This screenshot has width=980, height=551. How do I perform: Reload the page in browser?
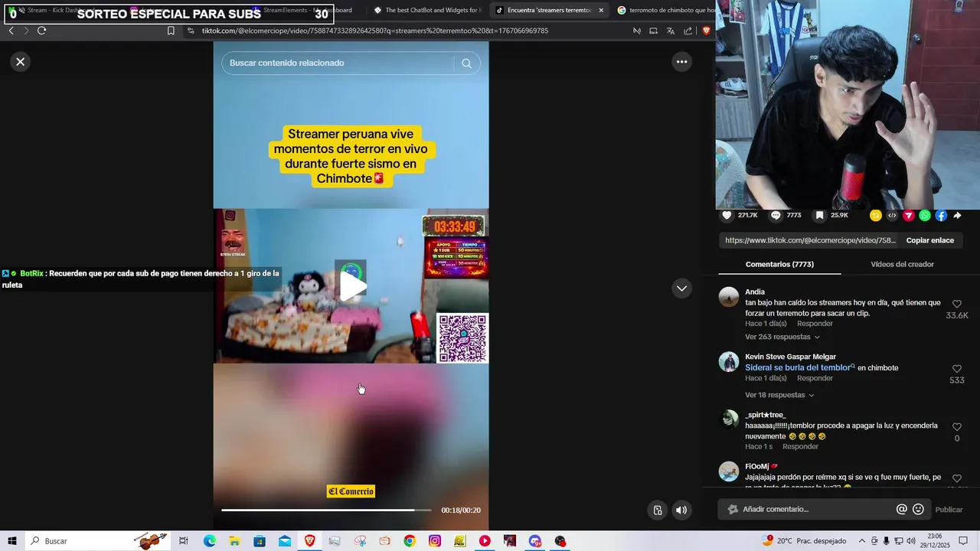[41, 31]
